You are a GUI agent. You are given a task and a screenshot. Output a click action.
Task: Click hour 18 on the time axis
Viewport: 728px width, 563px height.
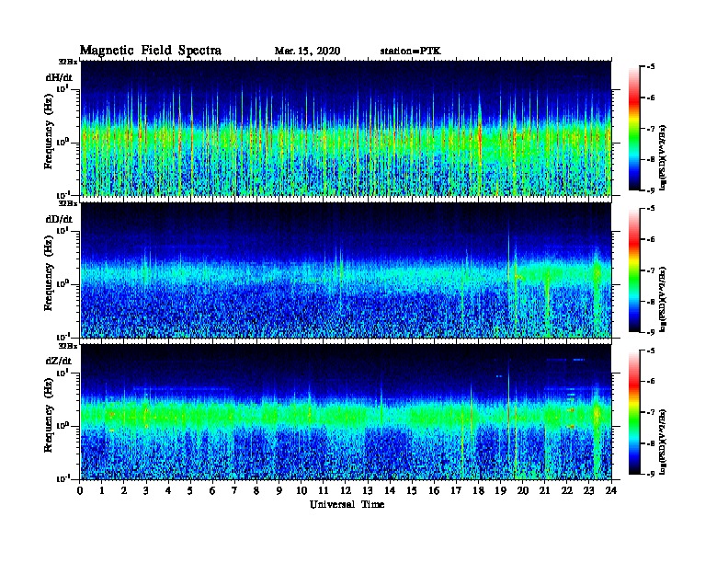click(478, 490)
